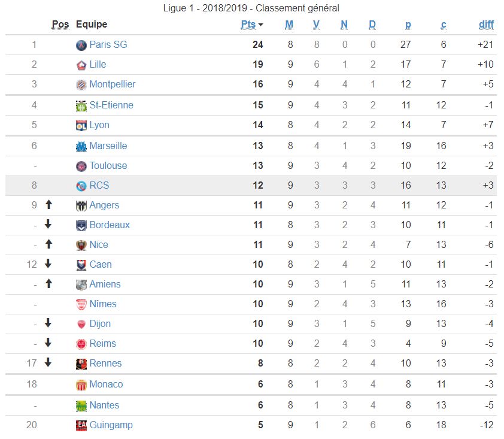Open the Nantes team link
The height and width of the screenshot is (439, 504).
(x=104, y=405)
